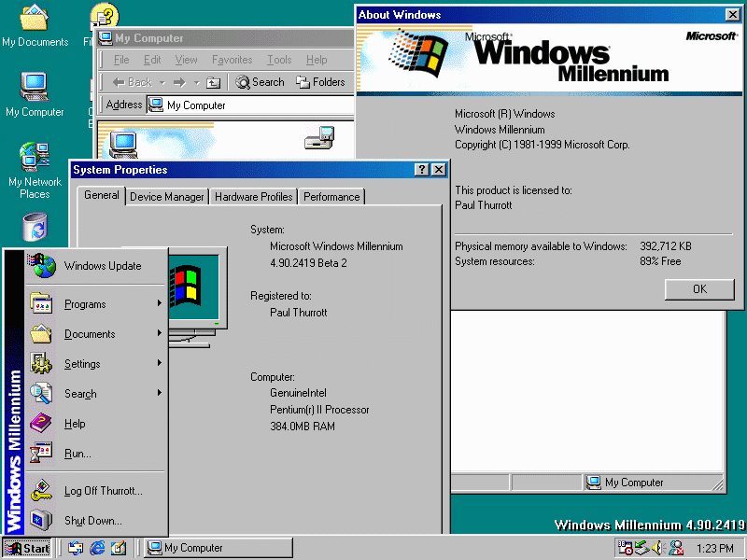Click OK in the About Windows dialog
The height and width of the screenshot is (560, 747).
click(x=698, y=289)
